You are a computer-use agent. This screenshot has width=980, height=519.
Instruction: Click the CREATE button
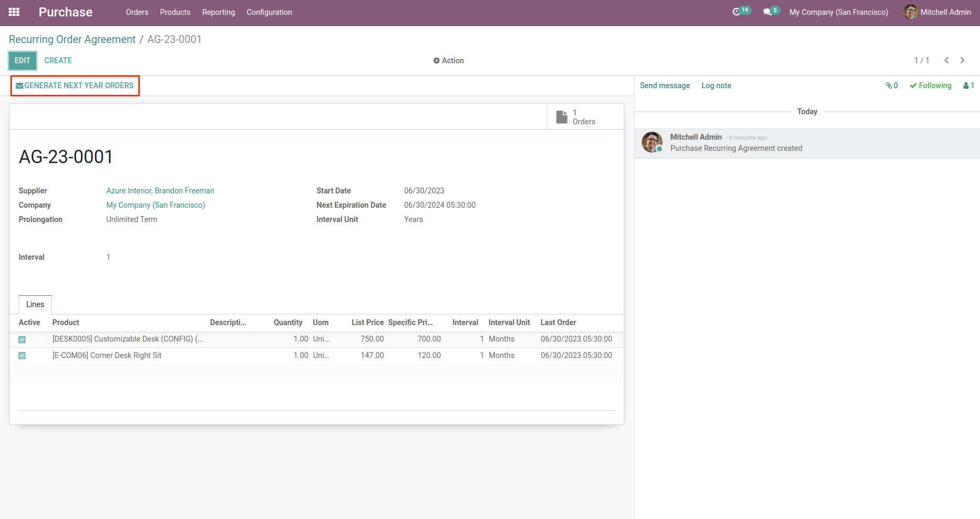pyautogui.click(x=58, y=61)
